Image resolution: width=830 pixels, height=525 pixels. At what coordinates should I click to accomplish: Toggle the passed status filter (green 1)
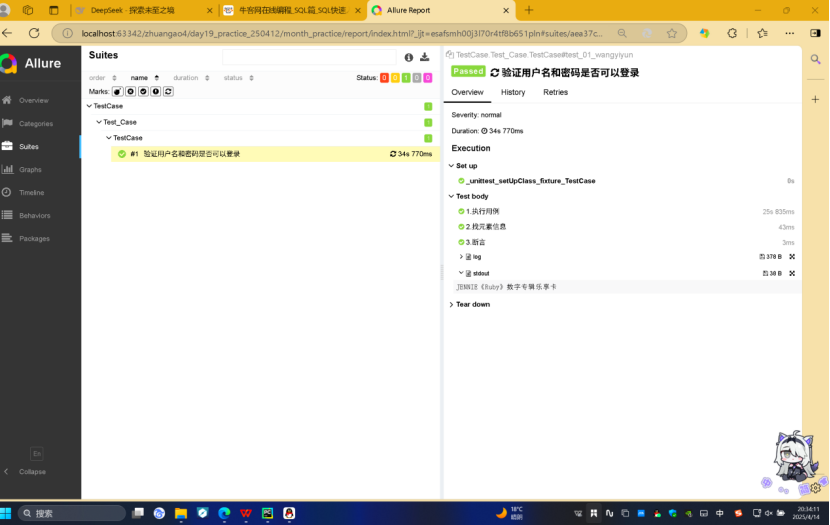point(406,78)
